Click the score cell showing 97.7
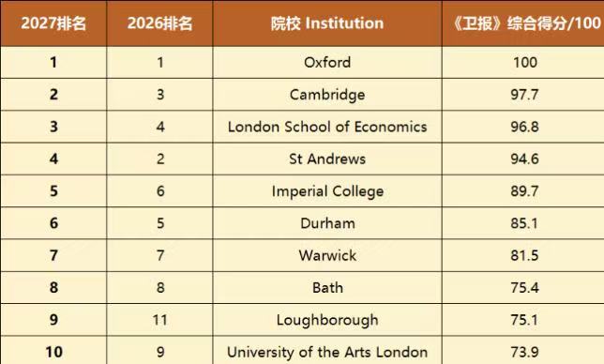 tap(523, 95)
